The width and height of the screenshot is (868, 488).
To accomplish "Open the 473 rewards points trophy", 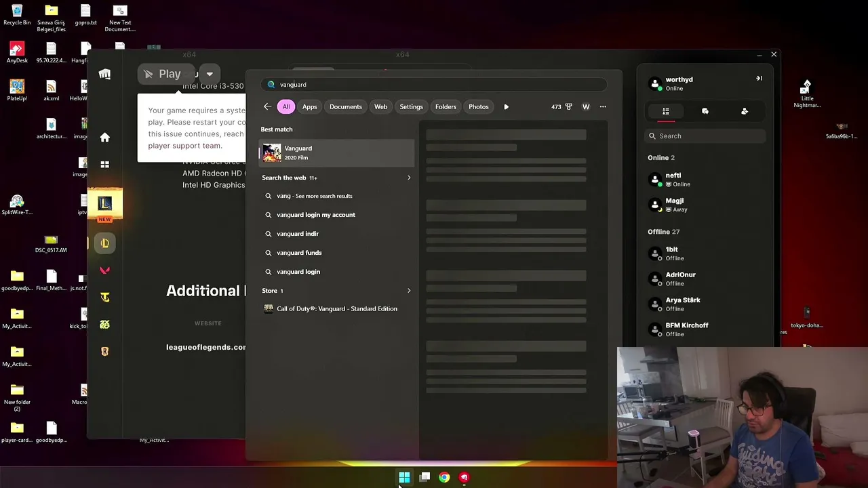I will (562, 106).
